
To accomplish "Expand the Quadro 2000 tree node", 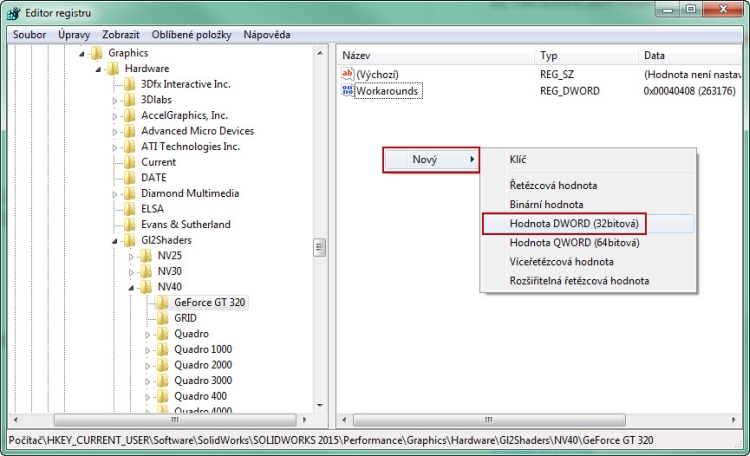I will tap(148, 366).
